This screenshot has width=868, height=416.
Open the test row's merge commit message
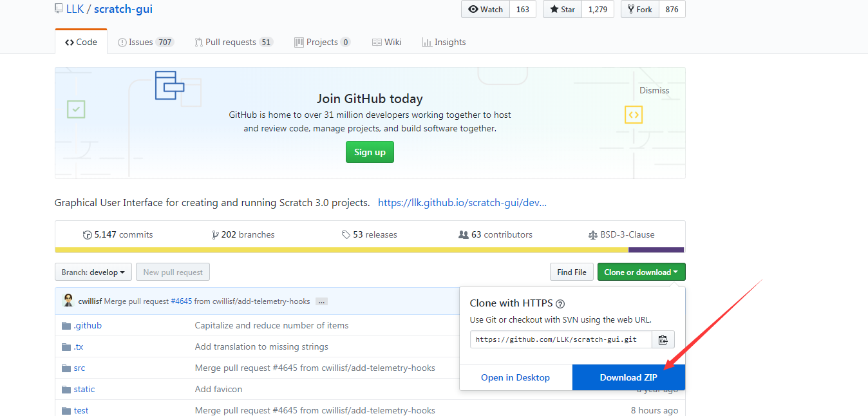[x=315, y=410]
